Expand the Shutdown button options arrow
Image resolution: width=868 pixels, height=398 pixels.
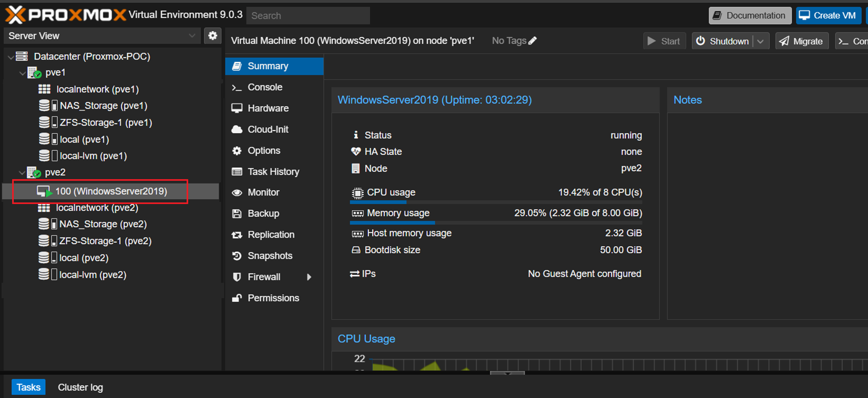point(761,41)
